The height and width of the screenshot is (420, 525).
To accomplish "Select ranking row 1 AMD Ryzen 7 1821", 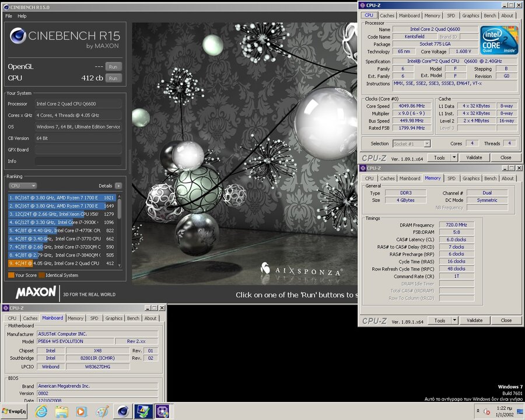I will (x=62, y=198).
